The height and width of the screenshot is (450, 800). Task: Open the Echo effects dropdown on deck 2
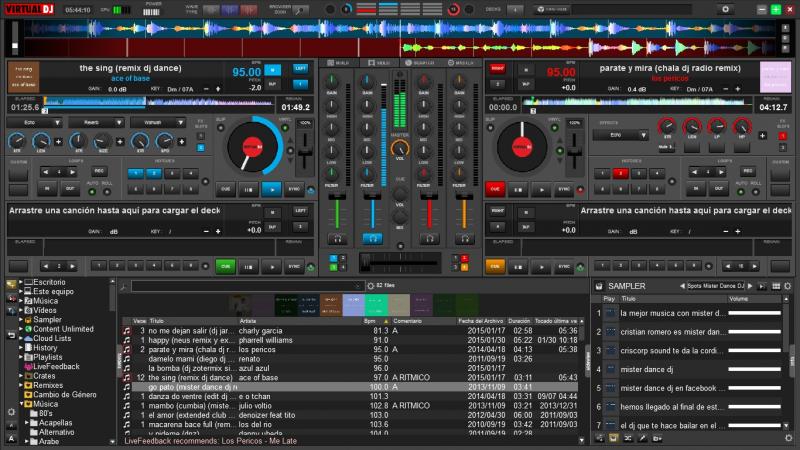point(620,136)
